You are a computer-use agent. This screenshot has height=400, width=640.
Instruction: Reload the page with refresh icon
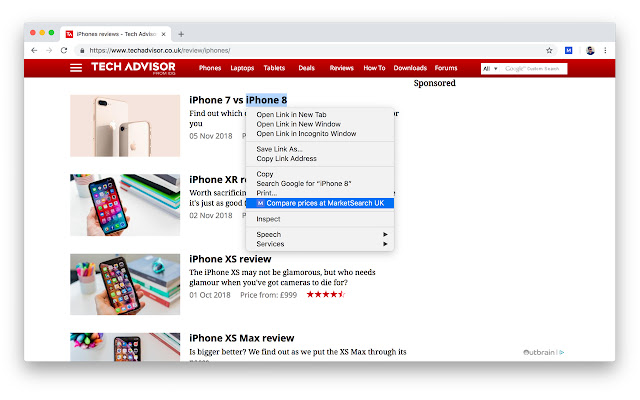64,50
